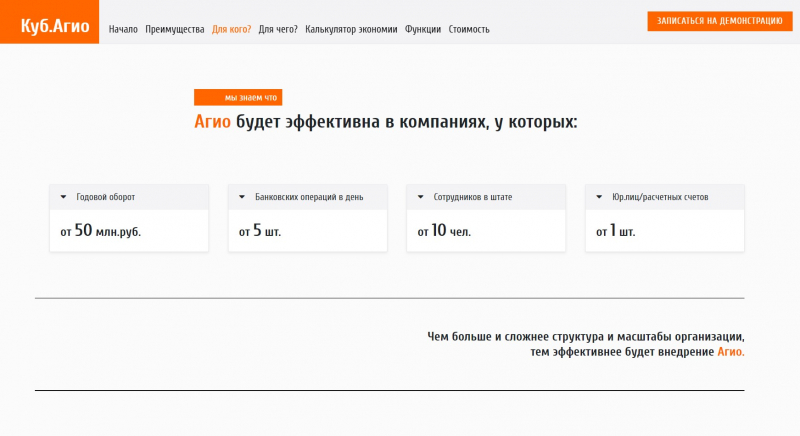Open the Функции section link
Viewport: 800px width, 436px height.
(423, 30)
